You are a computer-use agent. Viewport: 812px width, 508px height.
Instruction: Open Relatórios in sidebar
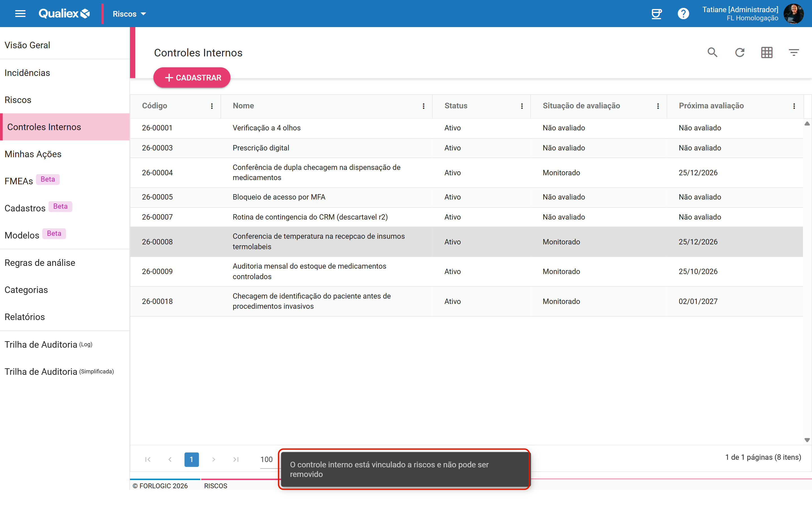coord(65,317)
